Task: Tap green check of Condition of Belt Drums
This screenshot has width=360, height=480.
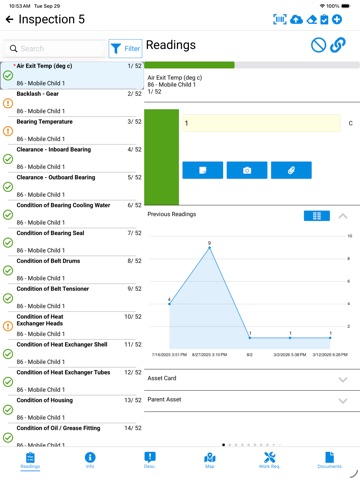Action: tap(8, 270)
